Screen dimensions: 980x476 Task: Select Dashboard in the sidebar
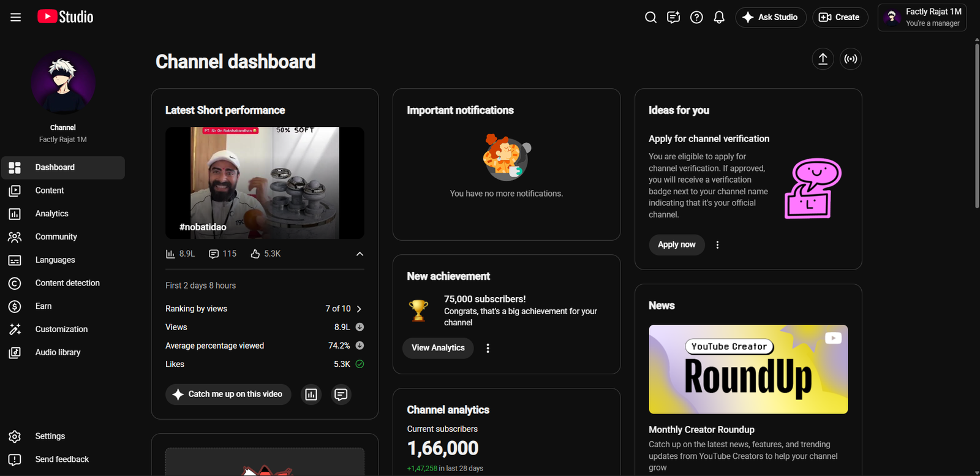pos(63,167)
